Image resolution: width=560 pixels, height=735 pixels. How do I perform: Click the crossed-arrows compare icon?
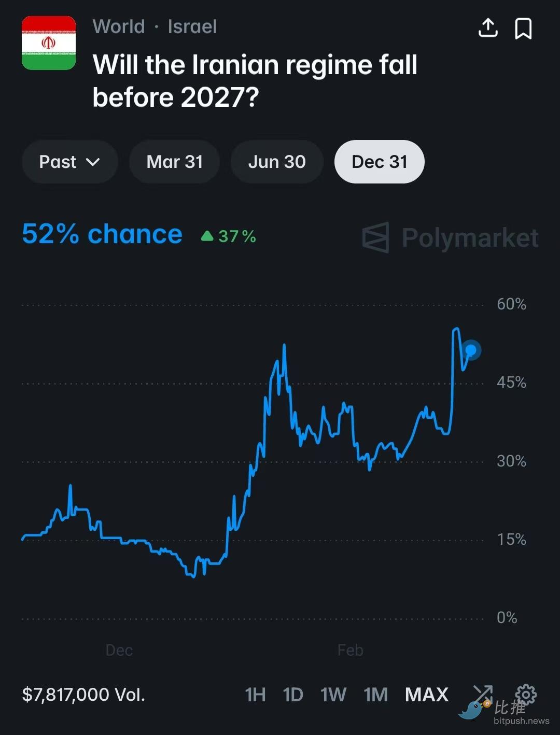(x=483, y=692)
